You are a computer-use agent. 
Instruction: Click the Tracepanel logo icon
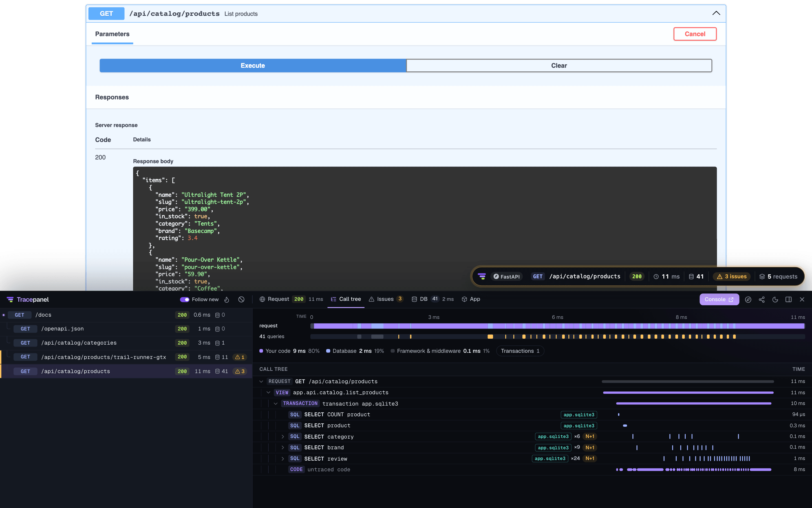(10, 299)
